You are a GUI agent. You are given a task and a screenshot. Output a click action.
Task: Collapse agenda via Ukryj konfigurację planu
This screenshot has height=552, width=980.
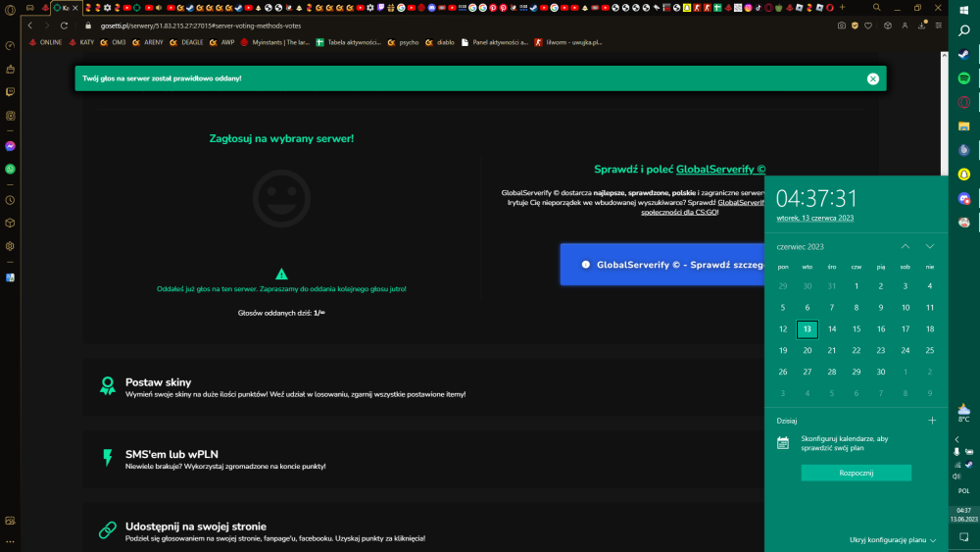click(x=893, y=540)
